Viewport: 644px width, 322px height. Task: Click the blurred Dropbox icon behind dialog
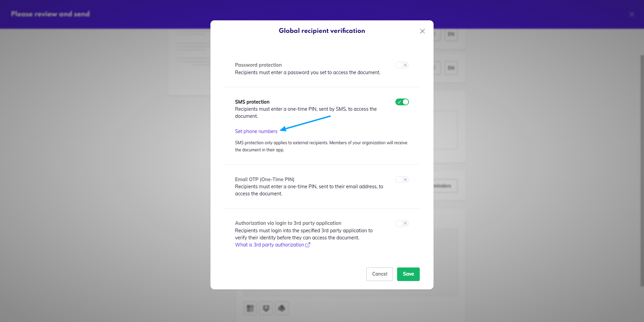(266, 308)
